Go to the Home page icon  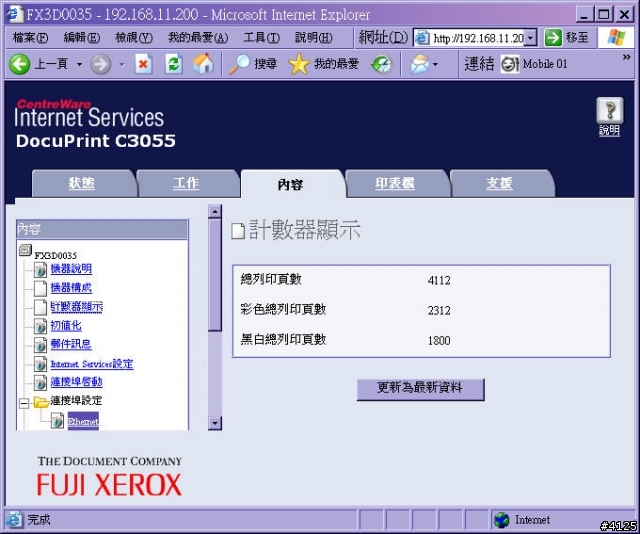[203, 64]
